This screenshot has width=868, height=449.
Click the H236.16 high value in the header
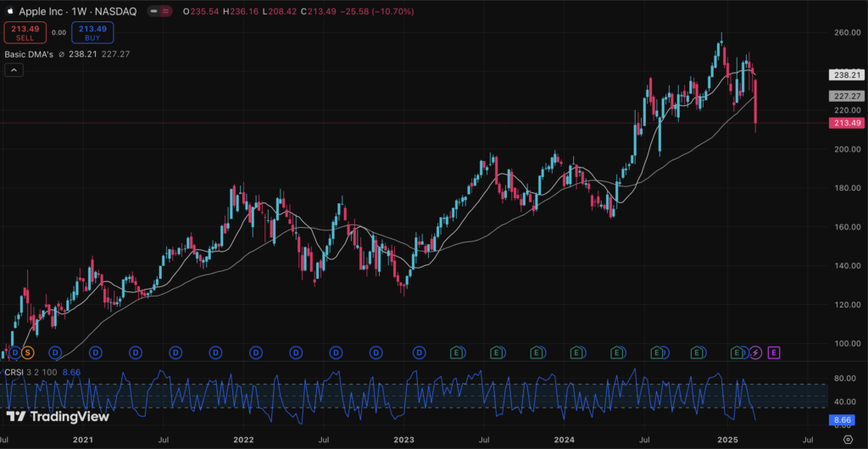click(x=242, y=11)
